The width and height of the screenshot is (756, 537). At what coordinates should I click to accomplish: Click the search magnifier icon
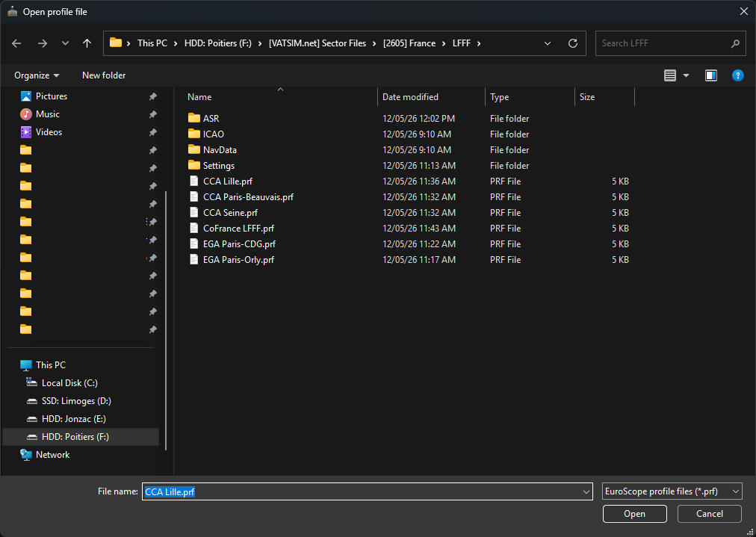click(735, 43)
